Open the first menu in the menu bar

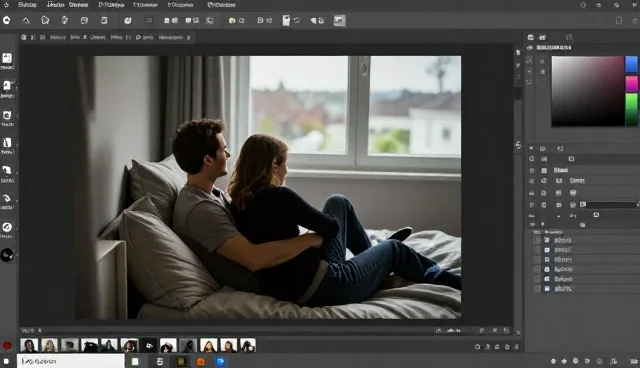pyautogui.click(x=27, y=5)
